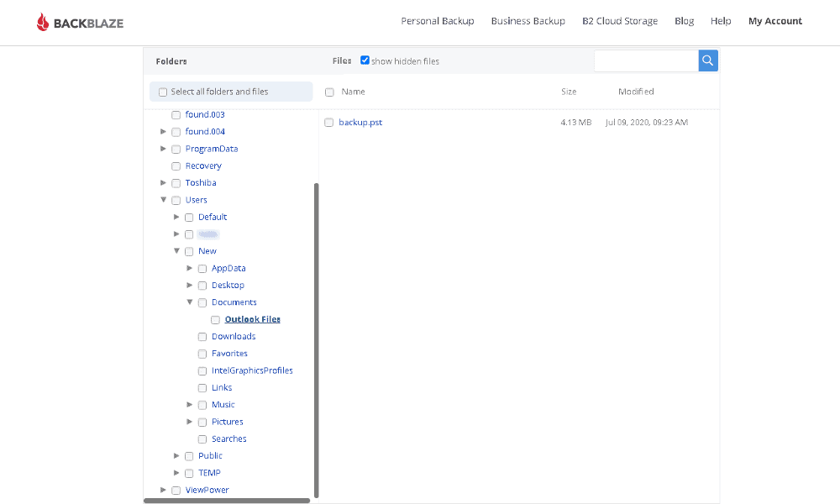Check the Searches folder checkbox
This screenshot has width=840, height=504.
pos(202,439)
